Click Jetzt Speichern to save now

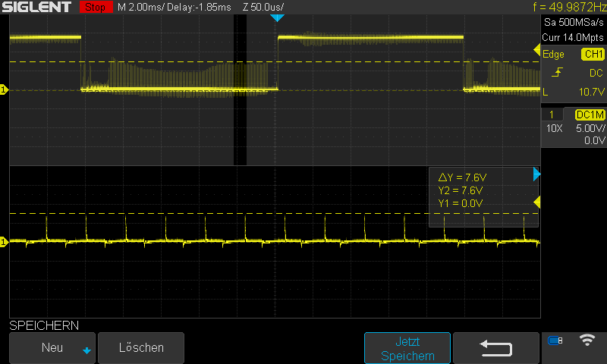click(x=407, y=348)
